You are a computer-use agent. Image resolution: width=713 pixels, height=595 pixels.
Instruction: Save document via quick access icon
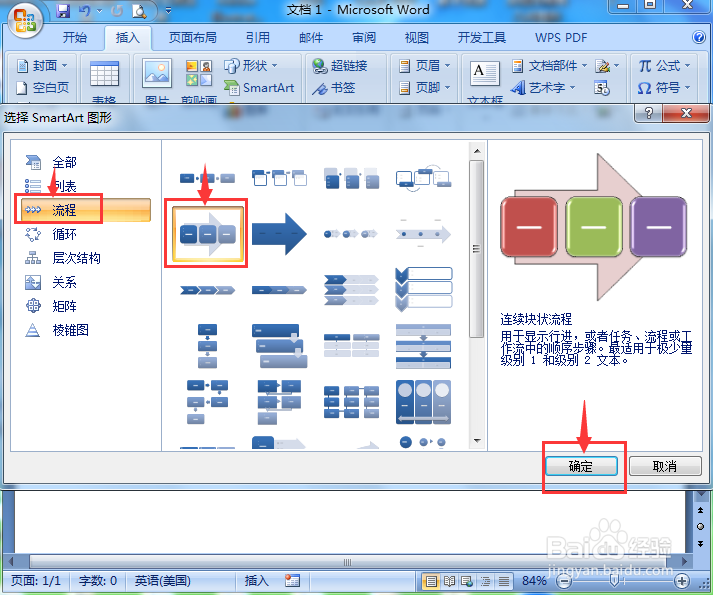click(63, 10)
